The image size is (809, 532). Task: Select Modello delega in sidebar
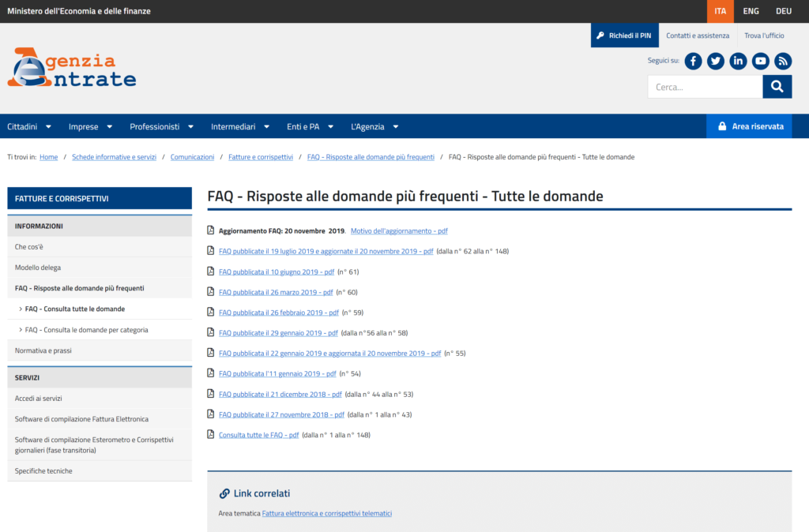point(100,268)
